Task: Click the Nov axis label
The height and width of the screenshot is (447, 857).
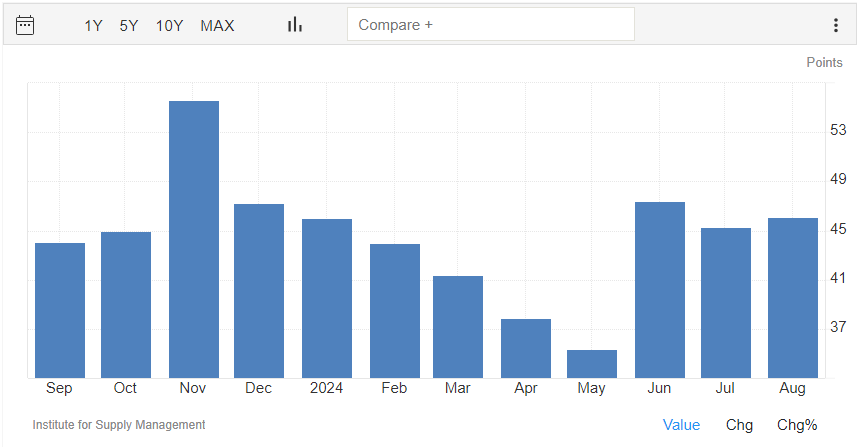Action: point(193,388)
